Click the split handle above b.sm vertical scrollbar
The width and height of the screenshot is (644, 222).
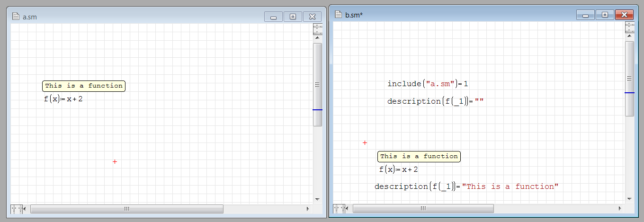tap(629, 27)
